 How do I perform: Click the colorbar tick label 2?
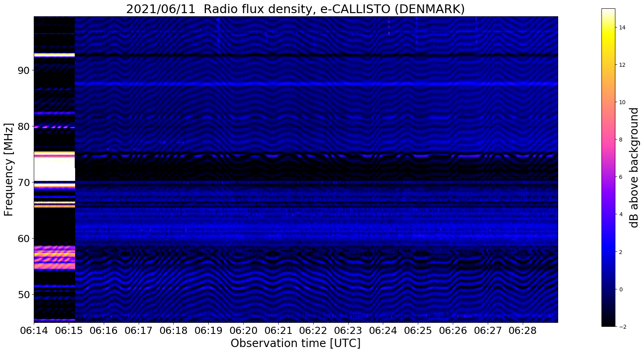(620, 252)
